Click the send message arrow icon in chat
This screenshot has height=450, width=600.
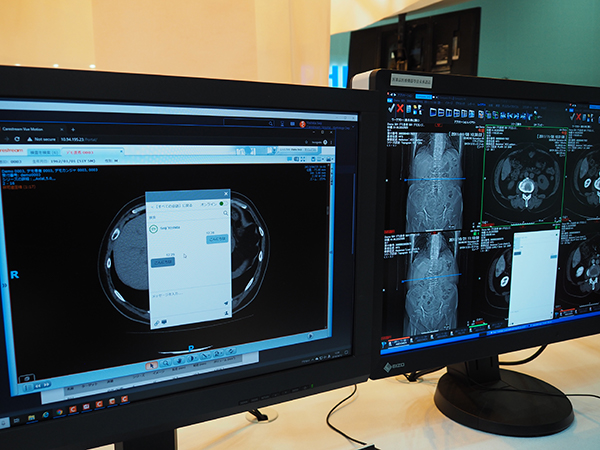(226, 300)
